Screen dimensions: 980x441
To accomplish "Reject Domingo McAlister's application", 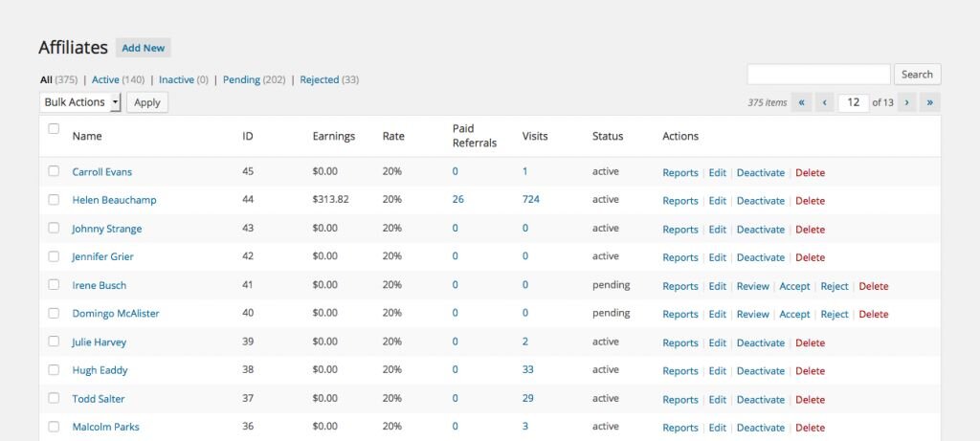I will (835, 315).
